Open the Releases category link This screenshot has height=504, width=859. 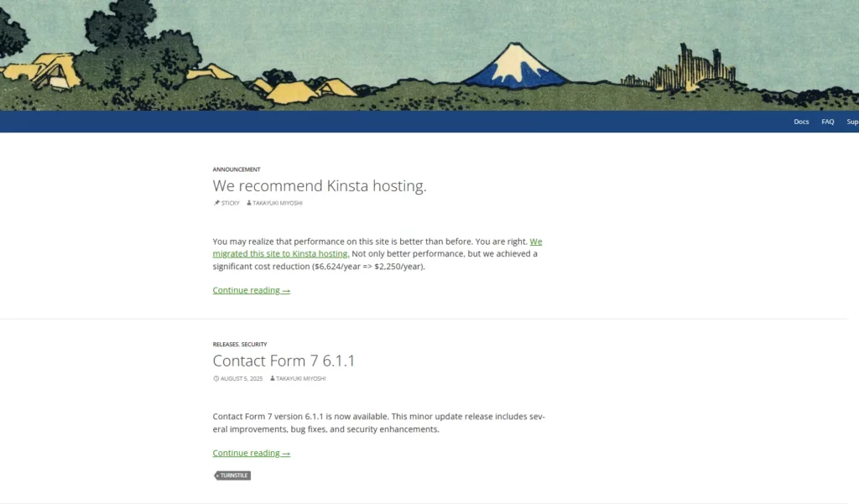[226, 344]
